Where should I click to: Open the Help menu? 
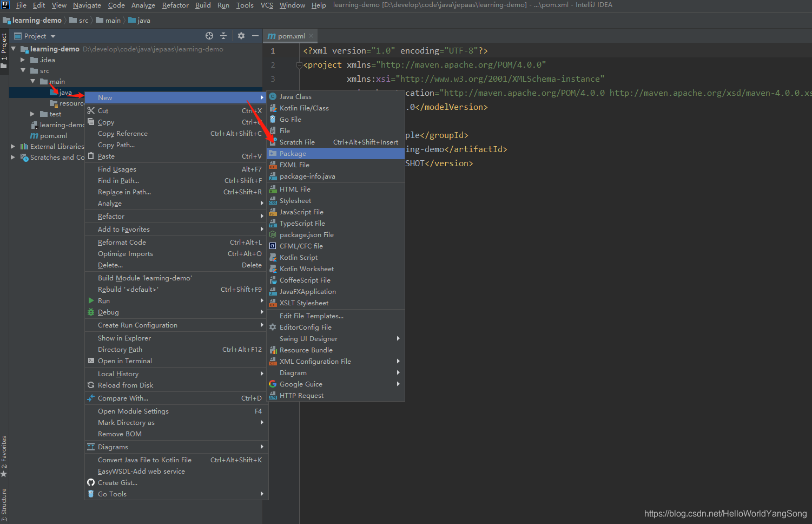coord(319,5)
